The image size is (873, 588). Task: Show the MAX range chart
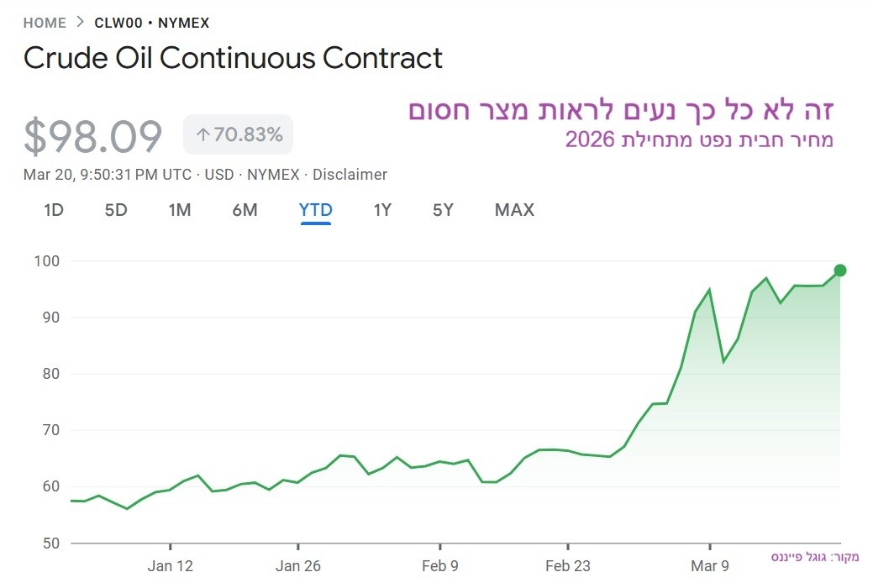tap(514, 210)
